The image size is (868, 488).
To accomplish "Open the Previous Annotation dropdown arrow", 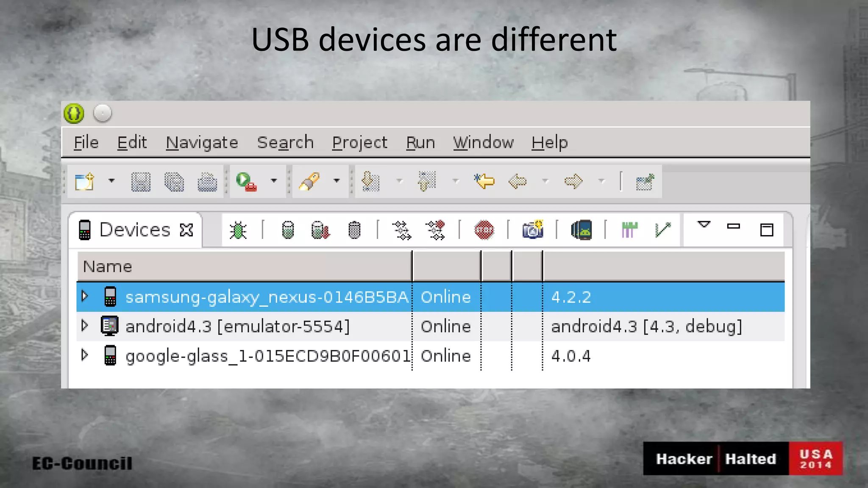I will 456,181.
